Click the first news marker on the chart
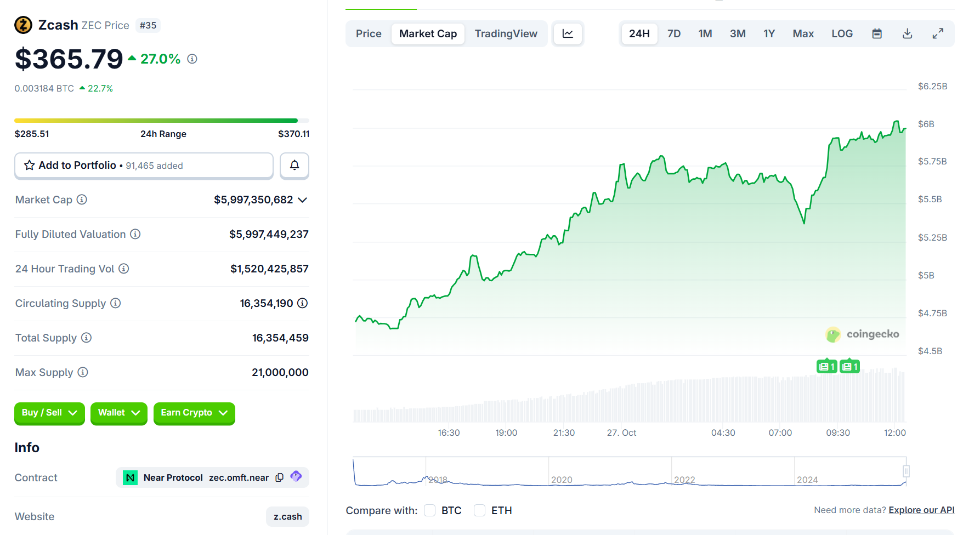 tap(826, 367)
